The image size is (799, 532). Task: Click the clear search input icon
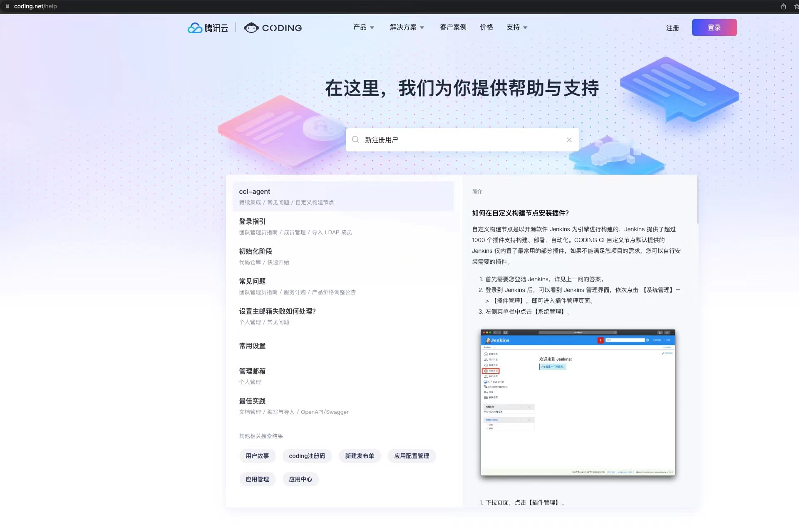(x=569, y=139)
